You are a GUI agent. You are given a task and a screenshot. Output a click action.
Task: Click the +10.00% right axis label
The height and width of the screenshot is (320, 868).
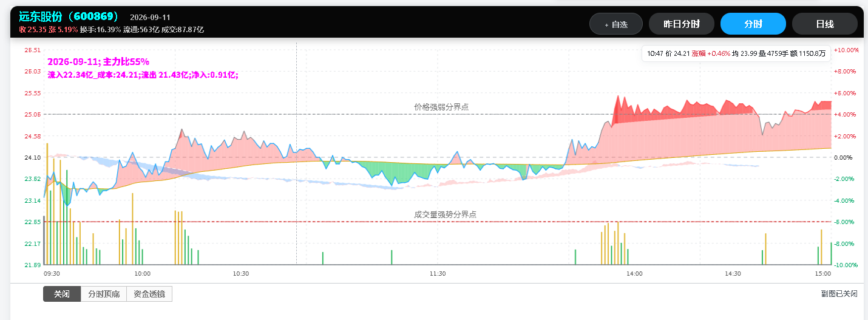pos(847,50)
